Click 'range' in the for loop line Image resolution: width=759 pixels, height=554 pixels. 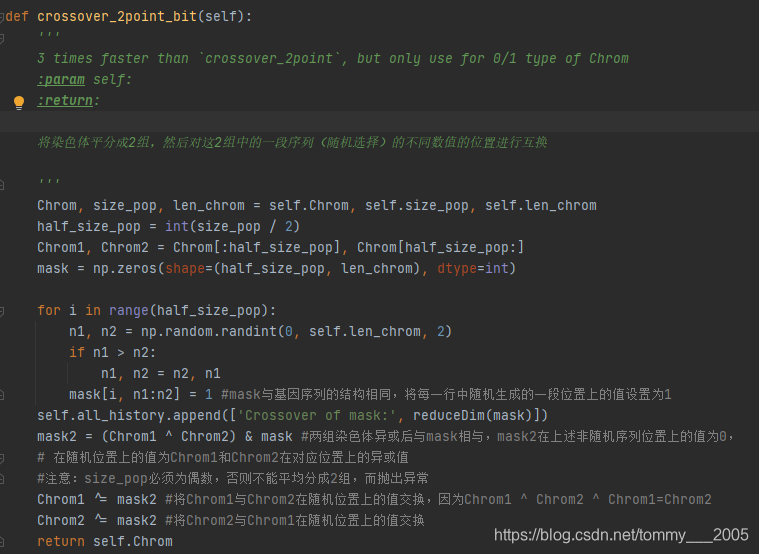pos(128,310)
